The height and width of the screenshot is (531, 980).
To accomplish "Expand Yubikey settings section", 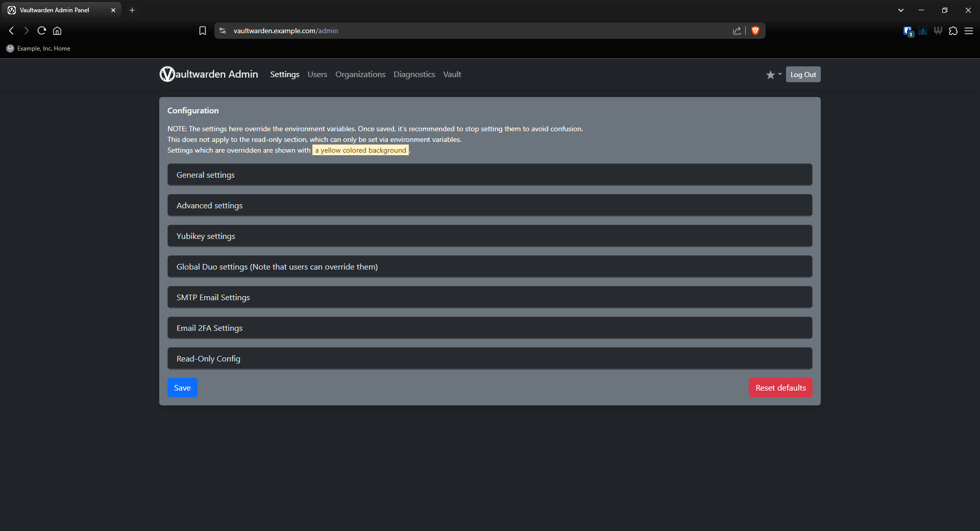I will (x=489, y=236).
